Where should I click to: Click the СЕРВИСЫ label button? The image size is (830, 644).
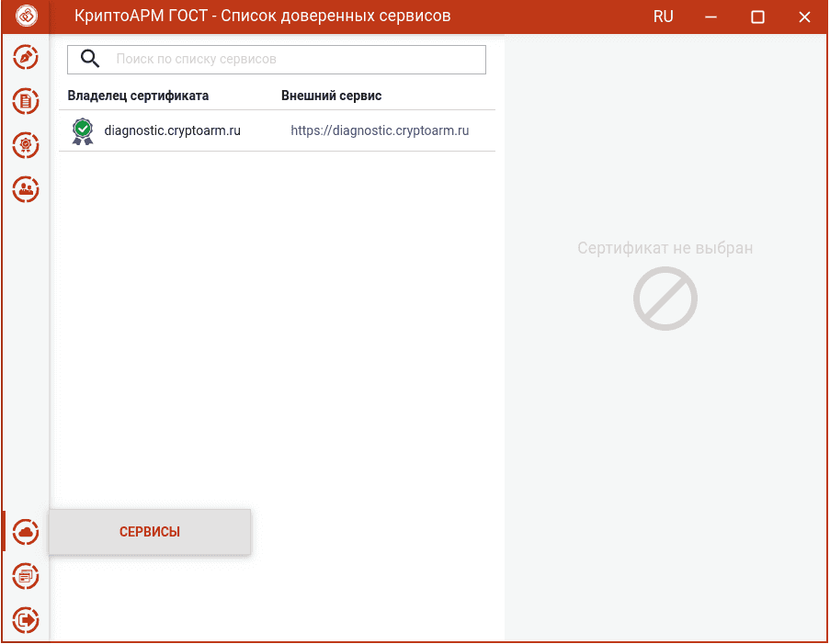click(150, 532)
